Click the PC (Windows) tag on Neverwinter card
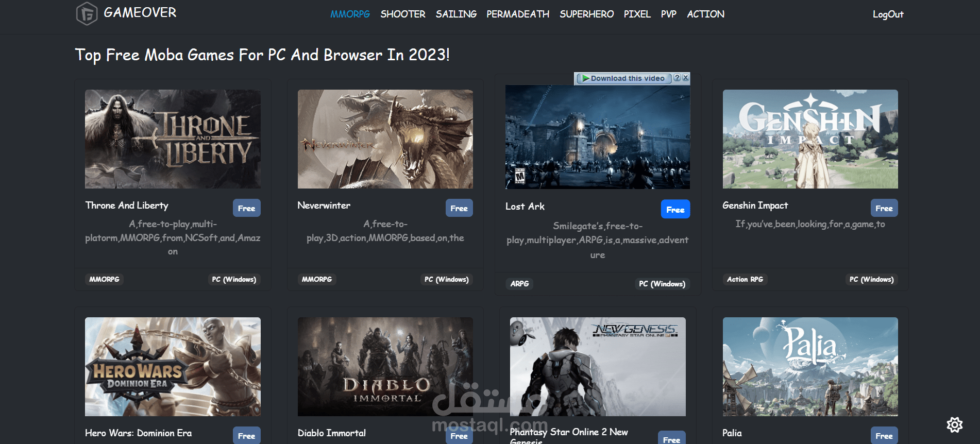The image size is (980, 444). click(447, 279)
